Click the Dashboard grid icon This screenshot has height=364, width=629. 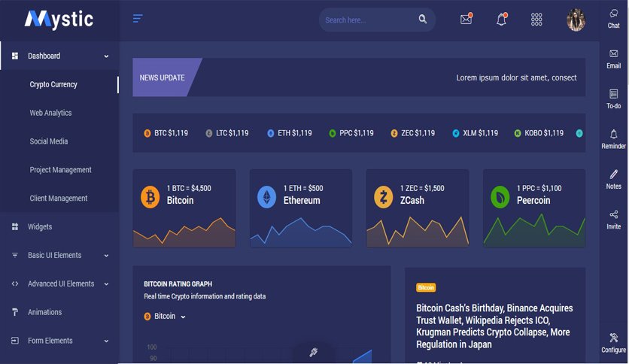[15, 56]
